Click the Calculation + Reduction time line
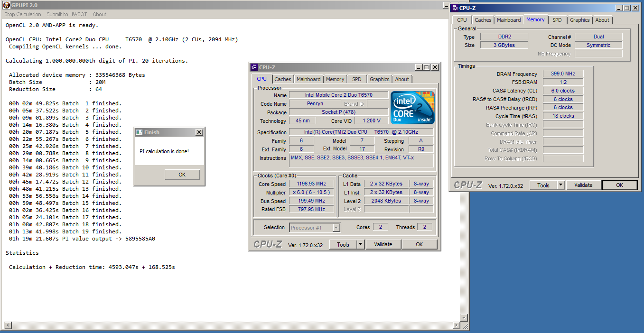Screen dimensions: 644x333 92,267
